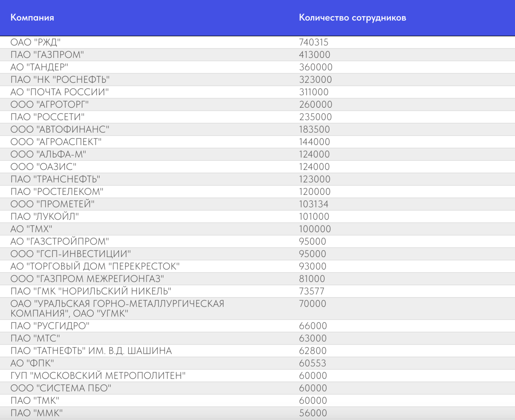The image size is (515, 420).
Task: Click АО "ТОРГОВЫЙ ДОМ "ПЕРЕКРЕСТОК" cell
Action: [x=95, y=266]
